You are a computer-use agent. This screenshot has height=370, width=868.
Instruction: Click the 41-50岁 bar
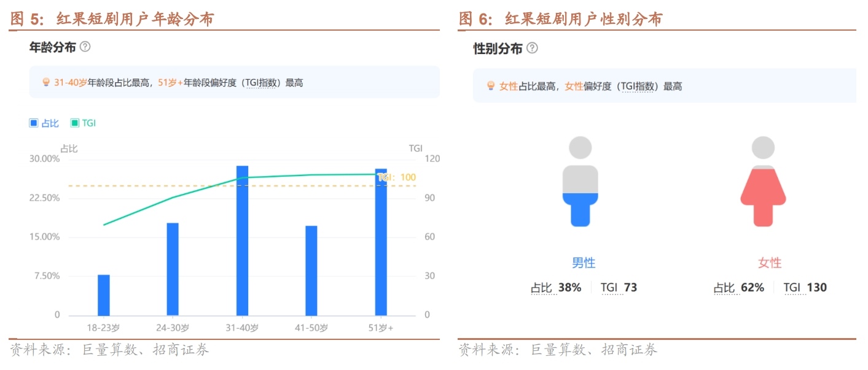pos(311,271)
